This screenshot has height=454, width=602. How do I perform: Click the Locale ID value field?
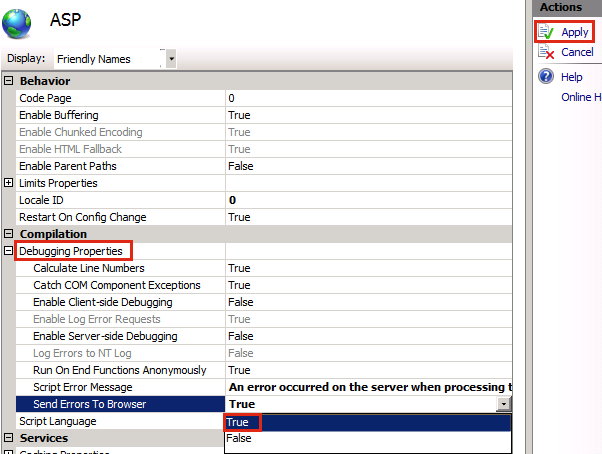369,200
